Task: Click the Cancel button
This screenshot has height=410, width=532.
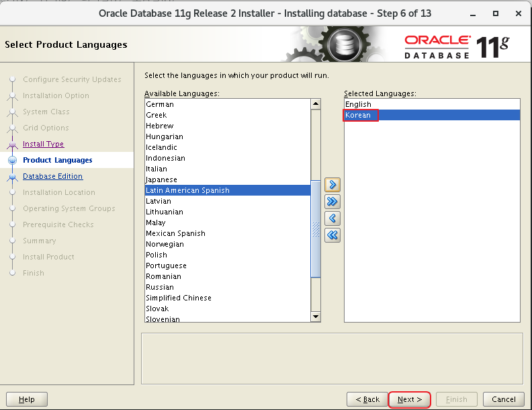Action: pyautogui.click(x=504, y=399)
